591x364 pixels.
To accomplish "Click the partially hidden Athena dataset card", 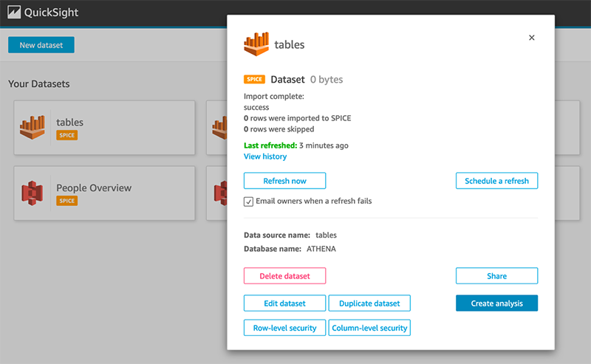I will pos(216,127).
